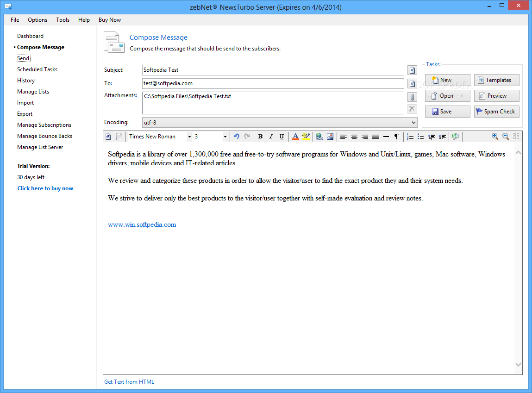Open the font size 3 dropdown
This screenshot has height=393, width=532.
click(x=225, y=137)
